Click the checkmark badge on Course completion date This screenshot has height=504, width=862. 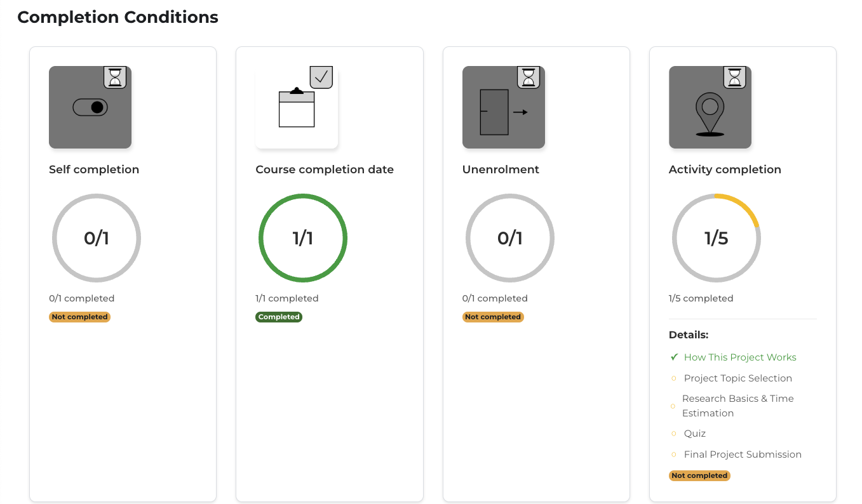(x=321, y=77)
